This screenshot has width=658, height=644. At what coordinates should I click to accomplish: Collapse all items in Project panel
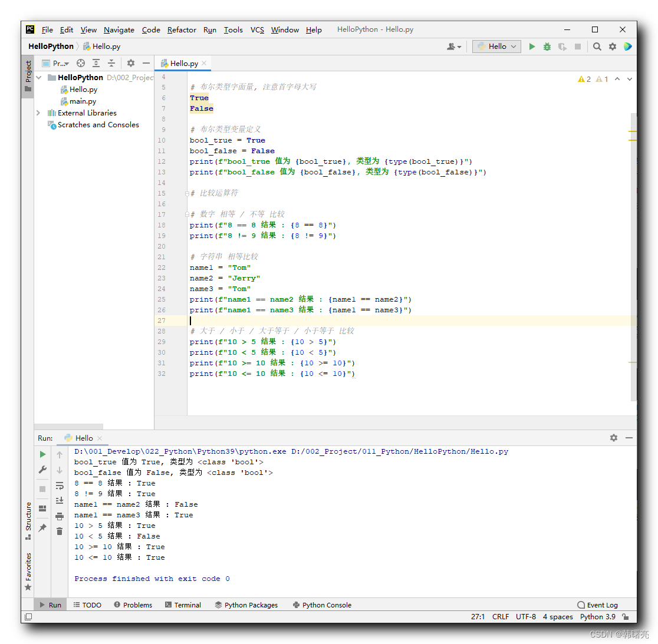click(111, 63)
